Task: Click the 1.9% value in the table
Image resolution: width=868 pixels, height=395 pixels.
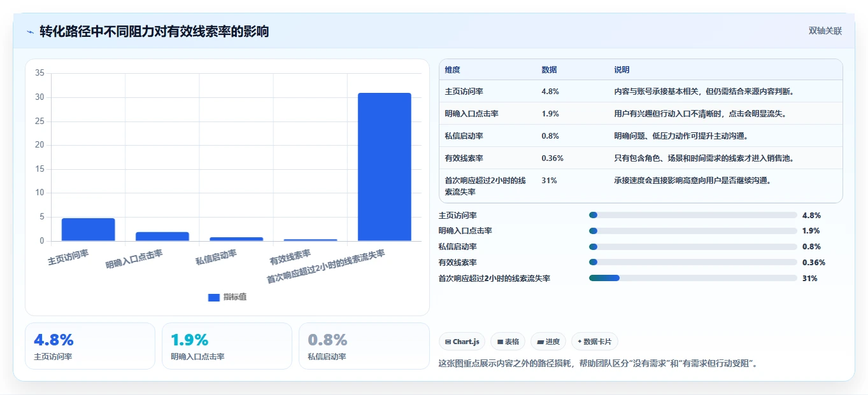Action: pos(550,114)
